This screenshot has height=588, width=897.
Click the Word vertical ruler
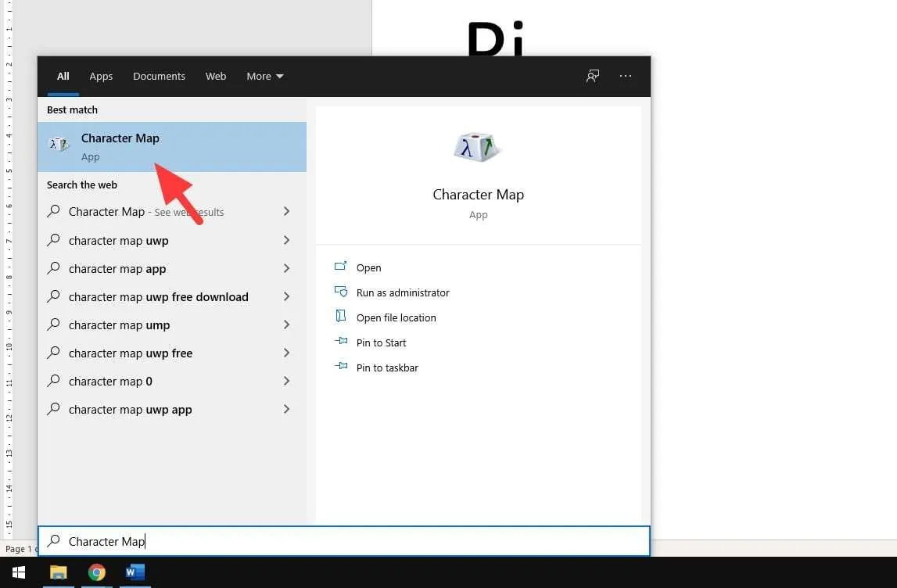9,269
